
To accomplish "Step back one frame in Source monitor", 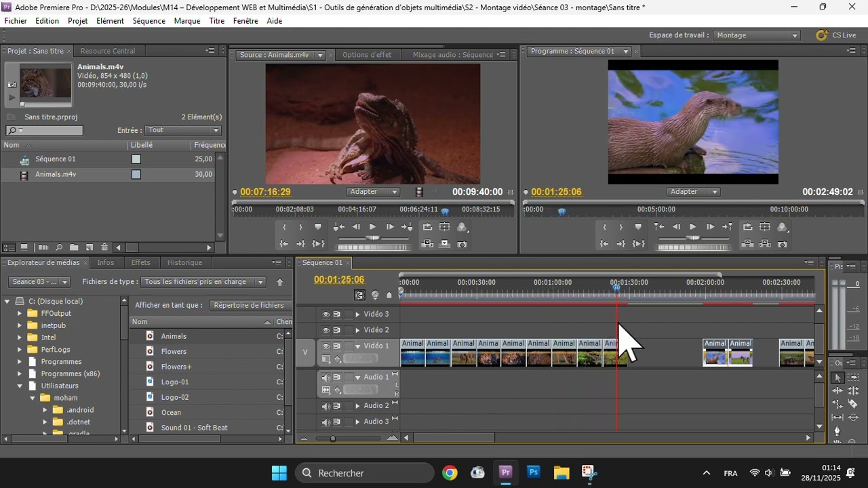I will [355, 227].
